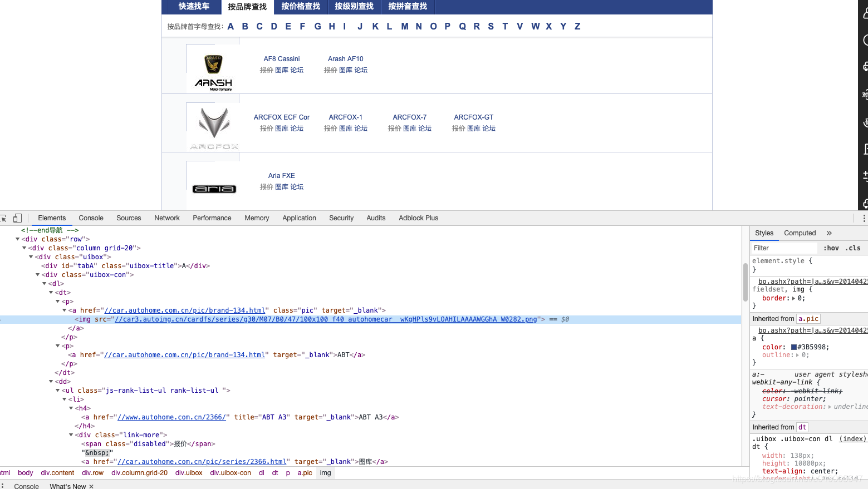Screen dimensions: 868x489
Task: Switch to the Computed styles tab
Action: [x=800, y=233]
